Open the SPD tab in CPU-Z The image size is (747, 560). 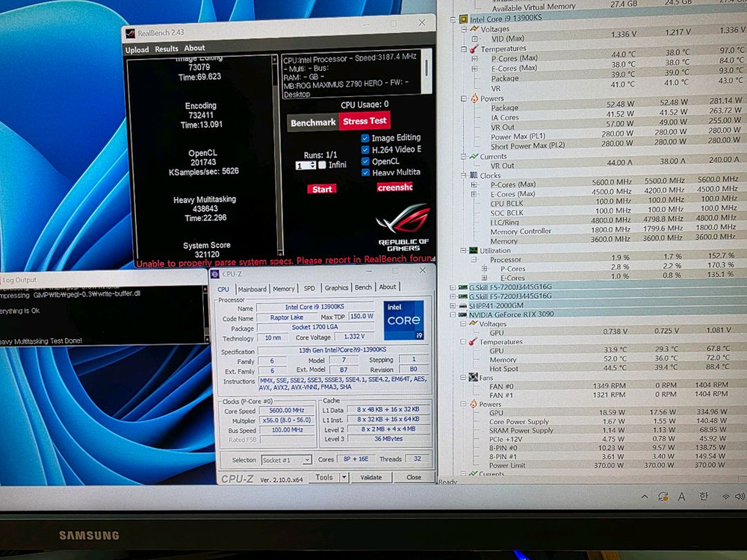(310, 288)
